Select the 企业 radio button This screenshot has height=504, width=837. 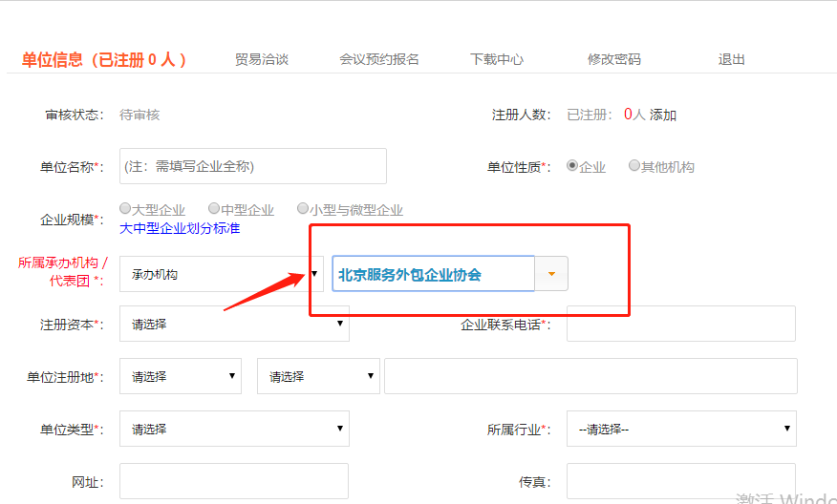571,165
